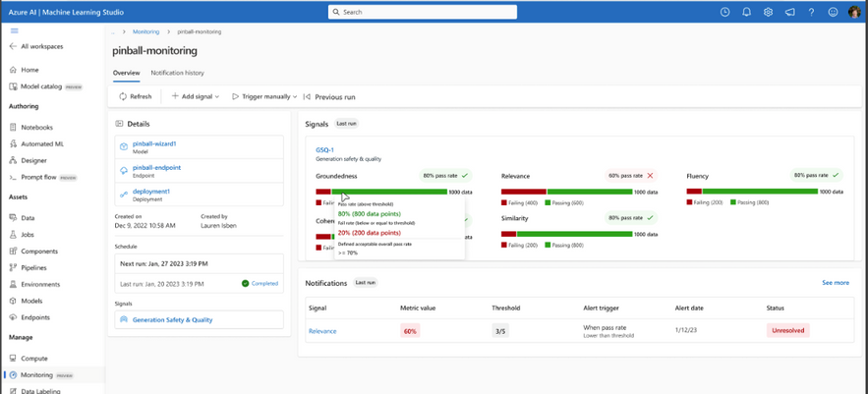Click the Fluency pass rate bar
The image size is (868, 394).
pos(752,191)
